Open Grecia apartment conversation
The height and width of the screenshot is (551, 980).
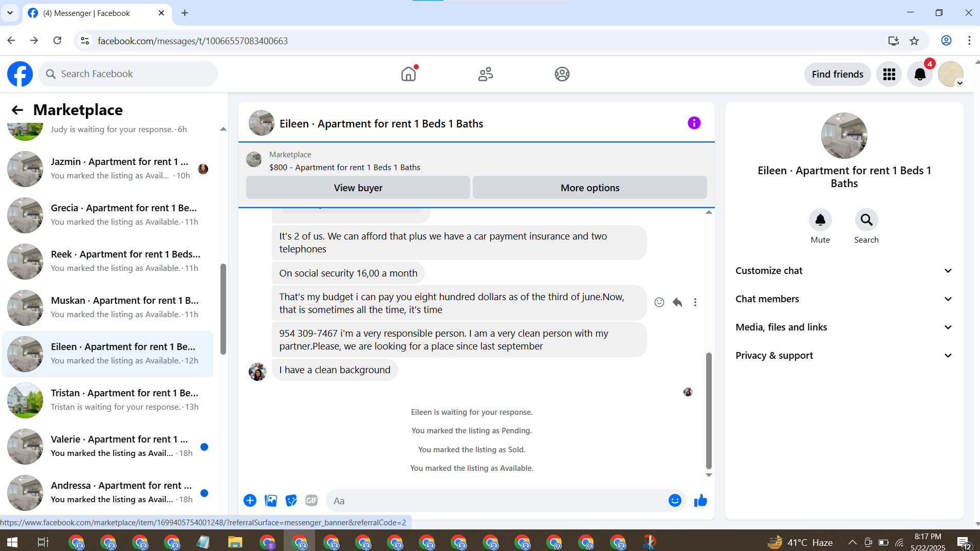coord(108,215)
